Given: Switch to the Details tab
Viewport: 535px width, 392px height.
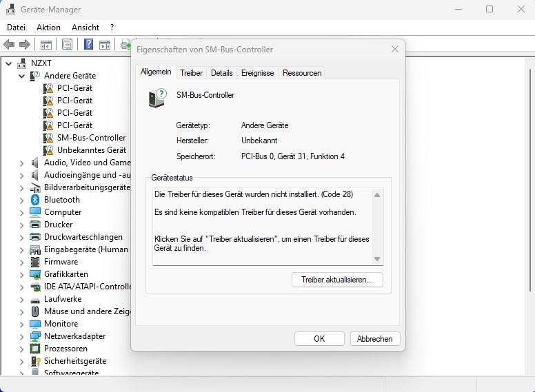Looking at the screenshot, I should (222, 73).
